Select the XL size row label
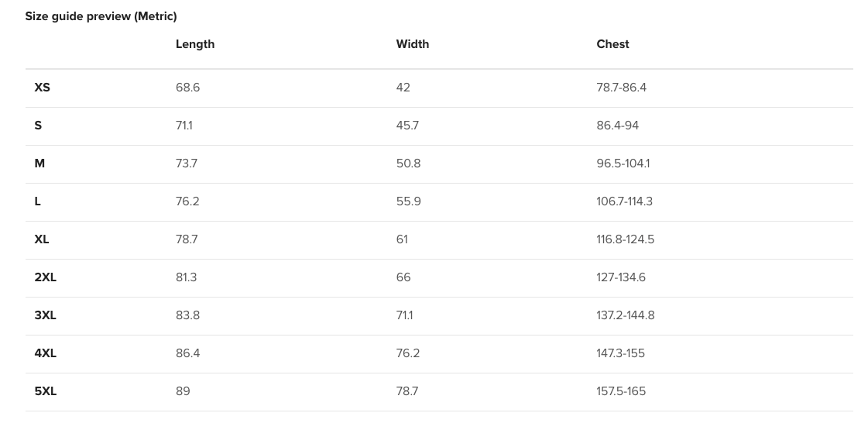The width and height of the screenshot is (868, 437). coord(42,239)
